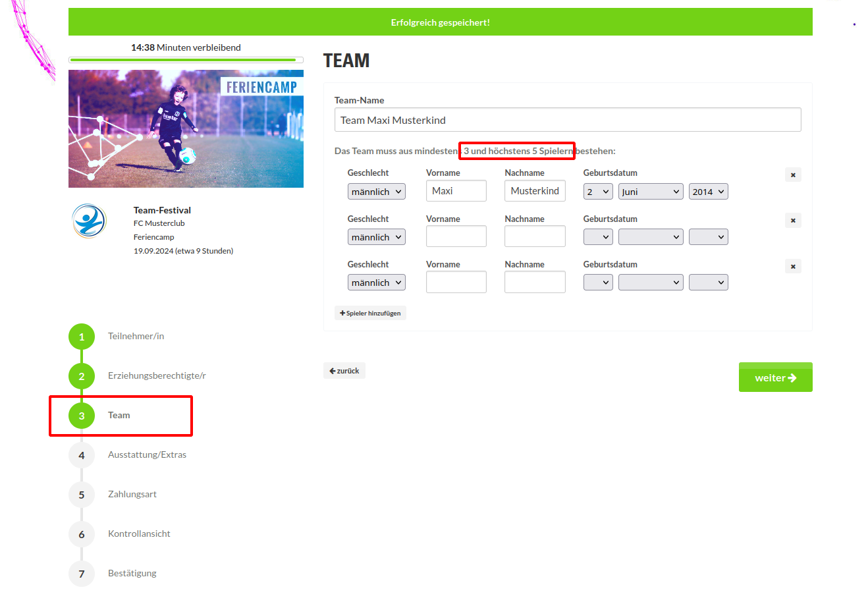Open birth day dropdown of second player
868x604 pixels.
598,237
